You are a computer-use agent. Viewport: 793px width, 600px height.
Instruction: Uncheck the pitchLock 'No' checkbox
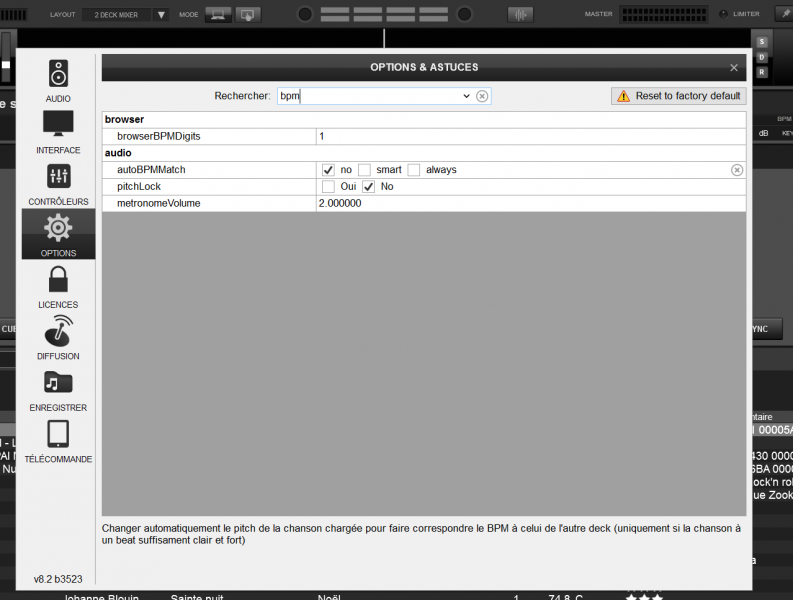(x=369, y=187)
